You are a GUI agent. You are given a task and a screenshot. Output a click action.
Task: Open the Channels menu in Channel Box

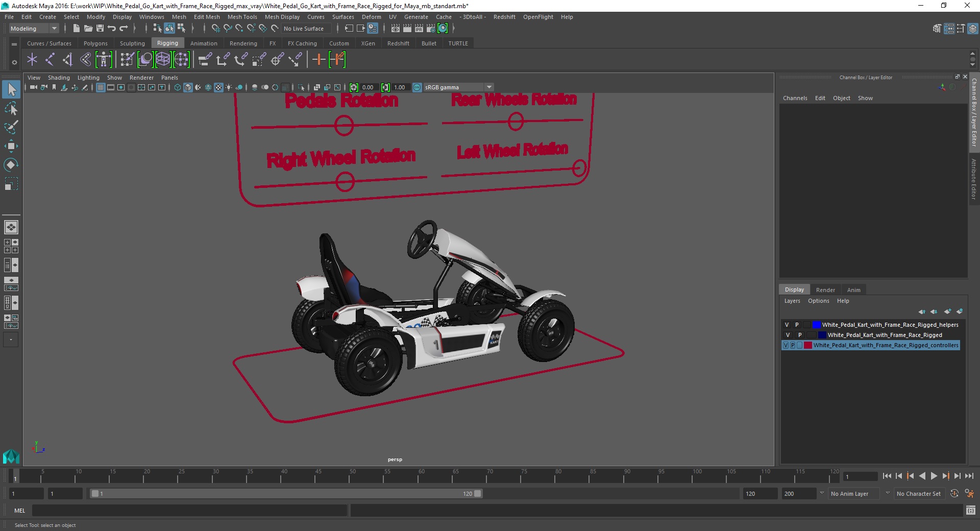pyautogui.click(x=795, y=98)
